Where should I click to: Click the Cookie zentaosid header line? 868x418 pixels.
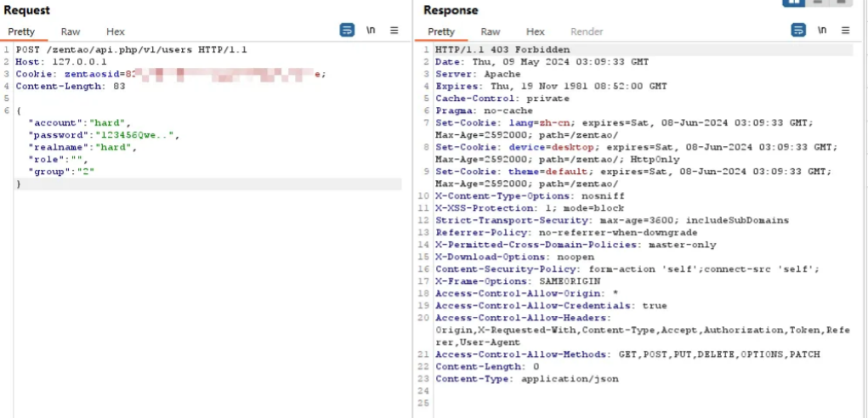171,74
